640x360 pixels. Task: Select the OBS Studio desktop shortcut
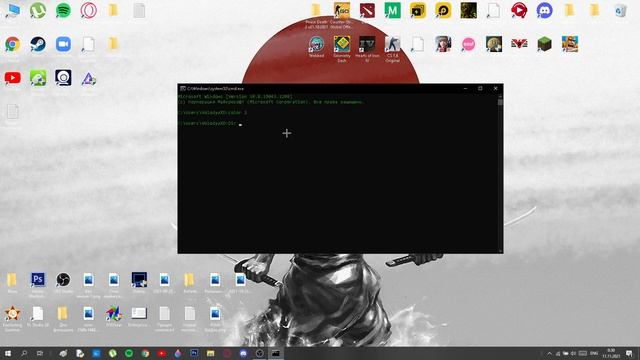63,280
